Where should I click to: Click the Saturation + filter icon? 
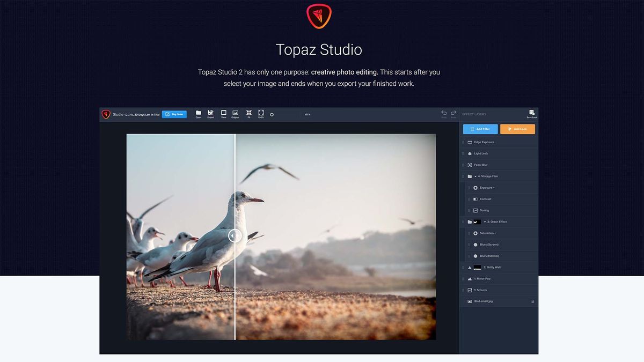[x=475, y=233]
